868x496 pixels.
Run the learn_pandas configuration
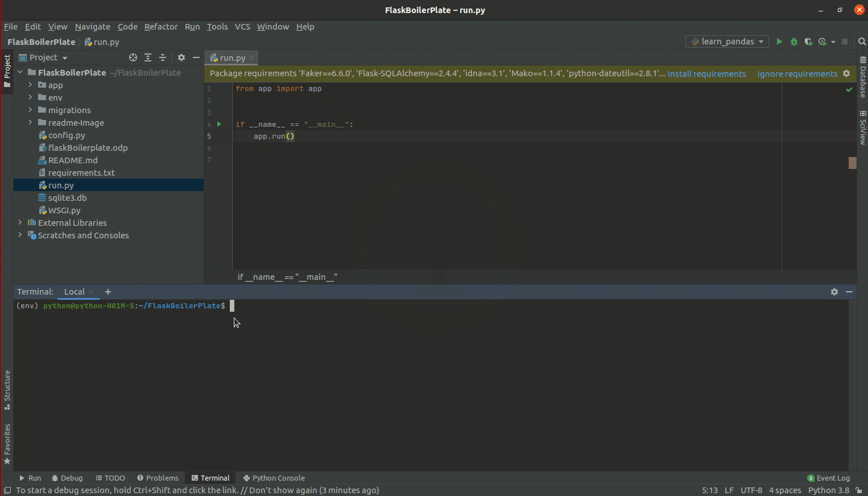[x=779, y=42]
